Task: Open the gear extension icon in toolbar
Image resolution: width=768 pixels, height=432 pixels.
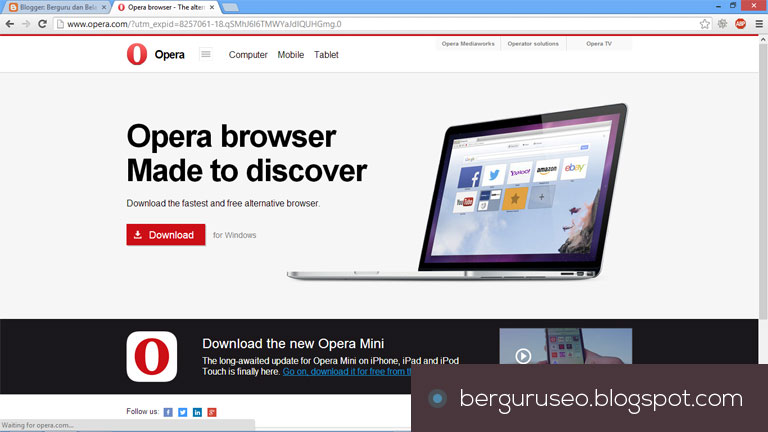Action: point(722,24)
